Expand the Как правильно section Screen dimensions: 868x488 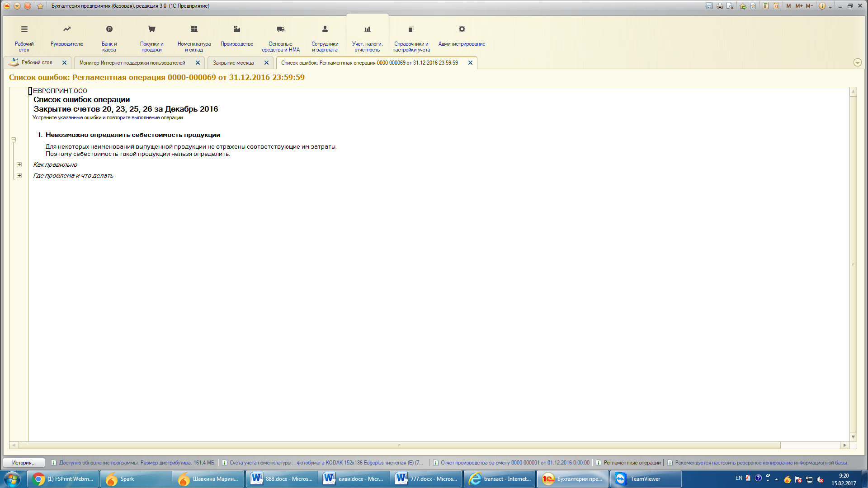click(19, 165)
